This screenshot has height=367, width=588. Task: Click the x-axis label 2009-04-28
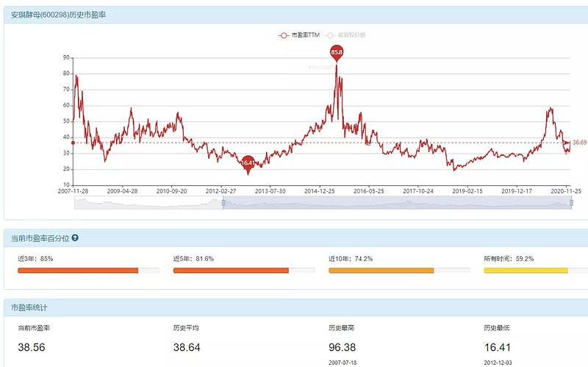point(122,191)
